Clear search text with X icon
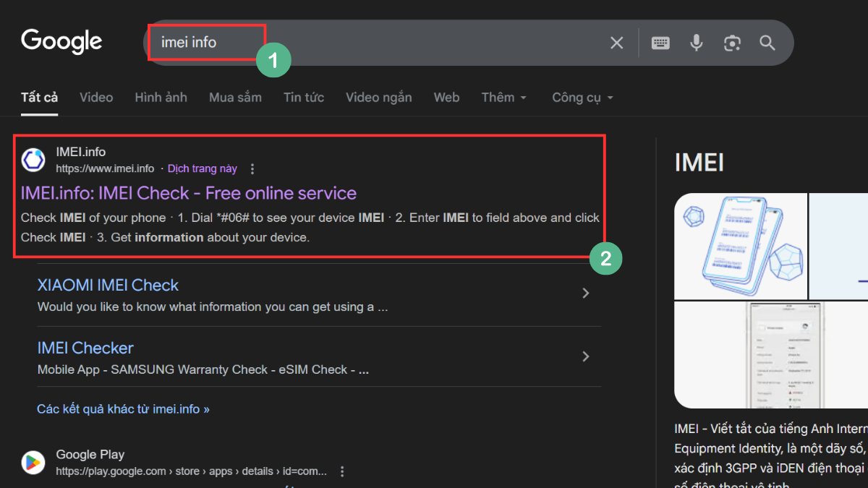 click(x=616, y=43)
